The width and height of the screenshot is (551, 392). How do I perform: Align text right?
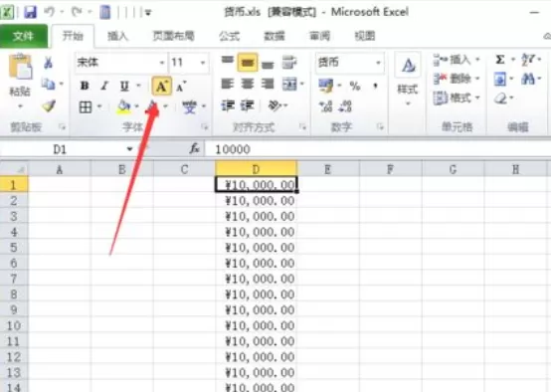(x=268, y=85)
